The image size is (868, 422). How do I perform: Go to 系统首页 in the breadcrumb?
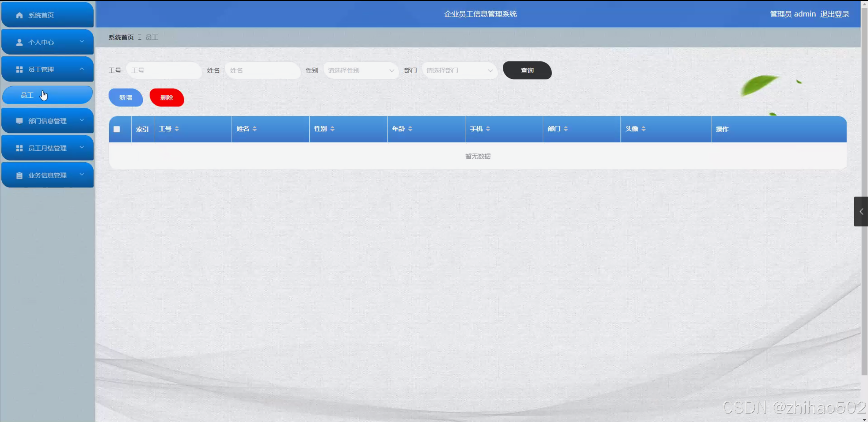coord(121,37)
